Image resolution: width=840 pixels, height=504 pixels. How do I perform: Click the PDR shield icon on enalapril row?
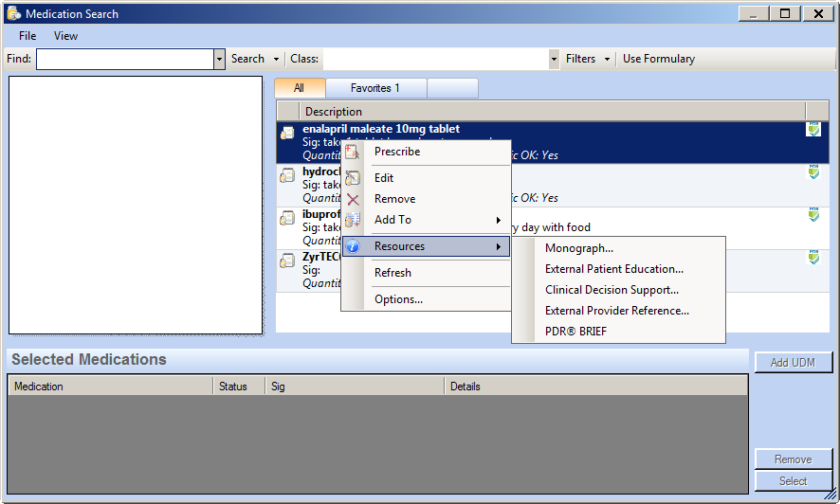[813, 130]
